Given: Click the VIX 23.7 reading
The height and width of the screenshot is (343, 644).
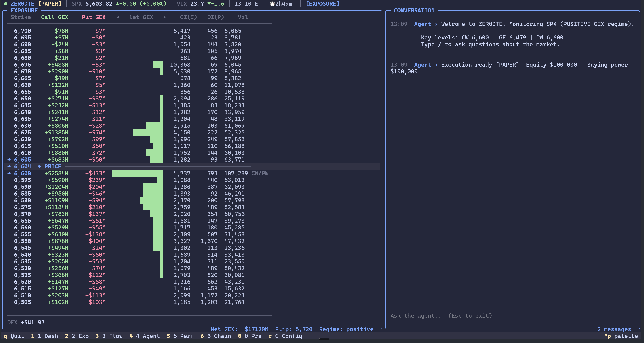Looking at the screenshot, I should pos(200,4).
